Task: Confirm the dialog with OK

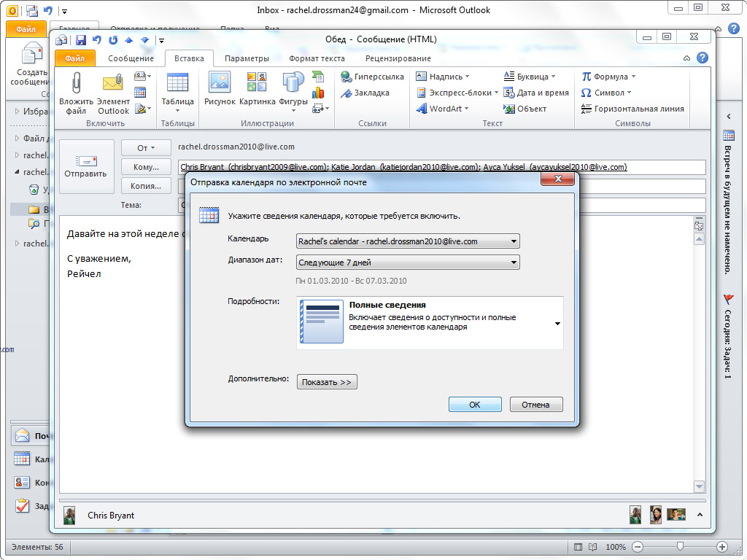Action: coord(475,404)
